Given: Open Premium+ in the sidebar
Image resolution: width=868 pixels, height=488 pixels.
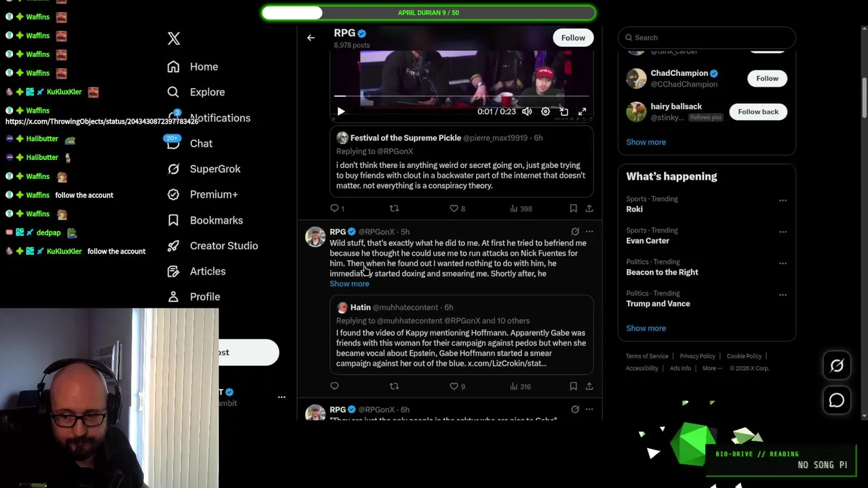Looking at the screenshot, I should click(x=202, y=195).
